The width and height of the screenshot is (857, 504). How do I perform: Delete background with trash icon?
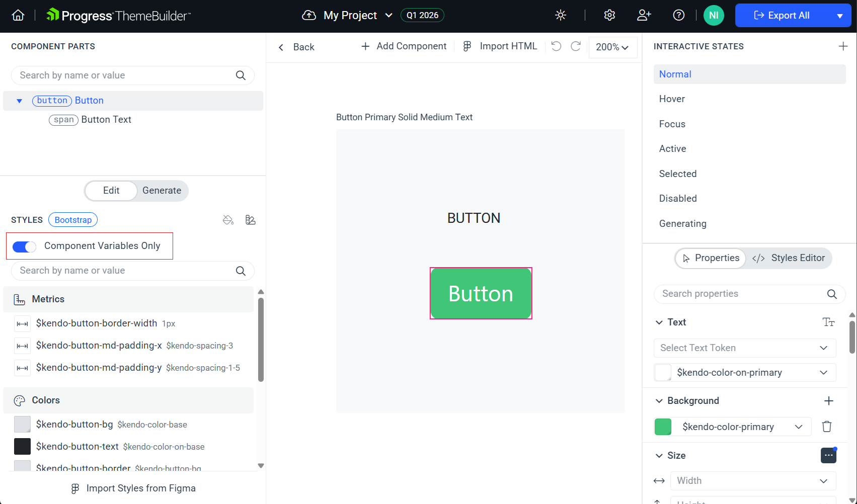coord(826,427)
